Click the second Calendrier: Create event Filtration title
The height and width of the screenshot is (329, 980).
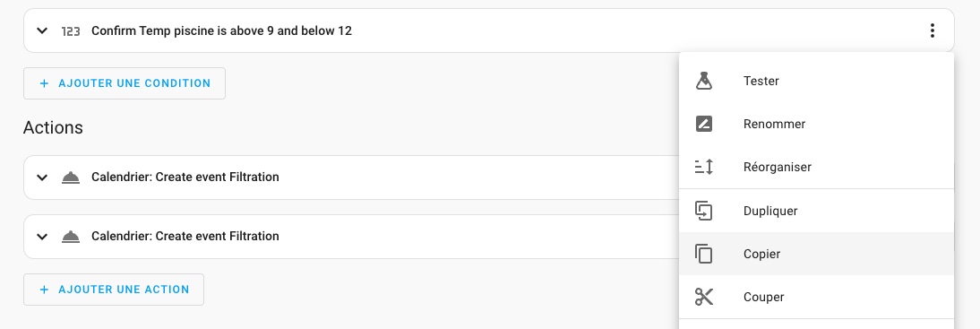(x=185, y=236)
